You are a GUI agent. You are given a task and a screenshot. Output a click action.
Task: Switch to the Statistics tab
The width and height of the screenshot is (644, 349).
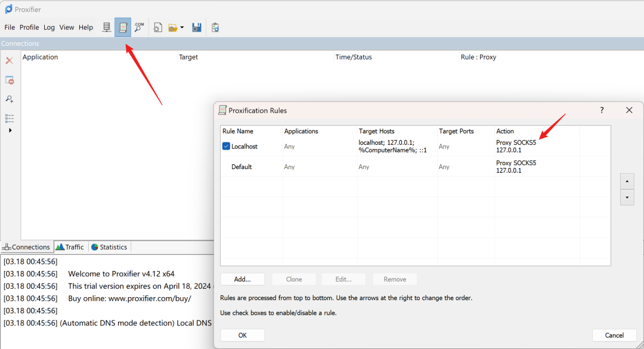109,247
